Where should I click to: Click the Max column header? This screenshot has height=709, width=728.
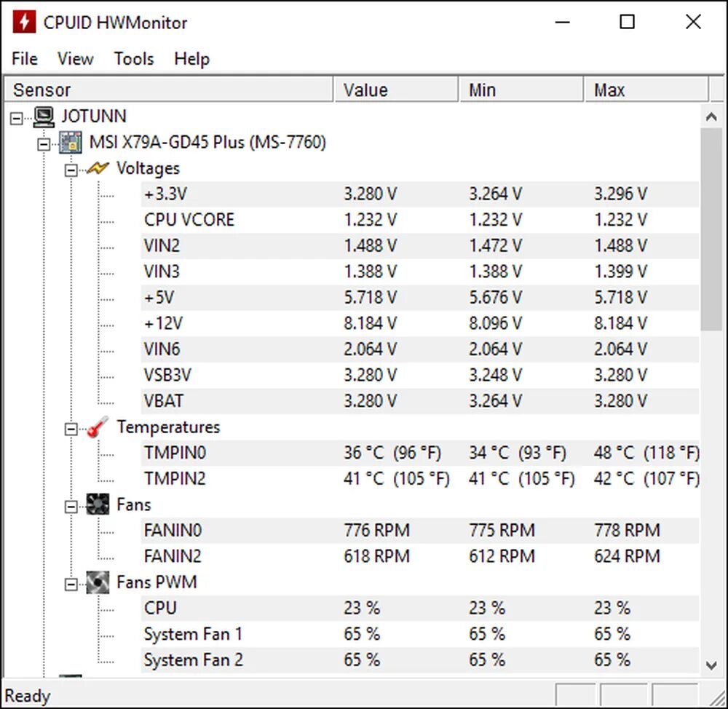[646, 90]
